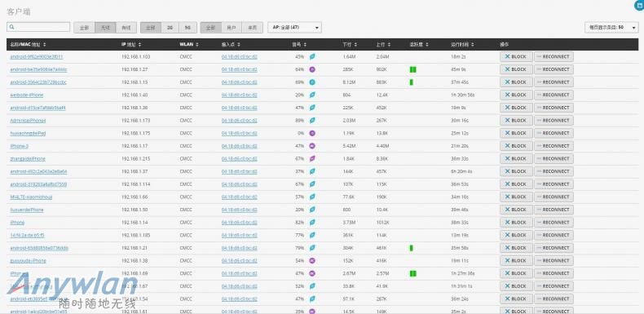Select 全部 in the user/guest filter group
The image size is (644, 314).
210,28
